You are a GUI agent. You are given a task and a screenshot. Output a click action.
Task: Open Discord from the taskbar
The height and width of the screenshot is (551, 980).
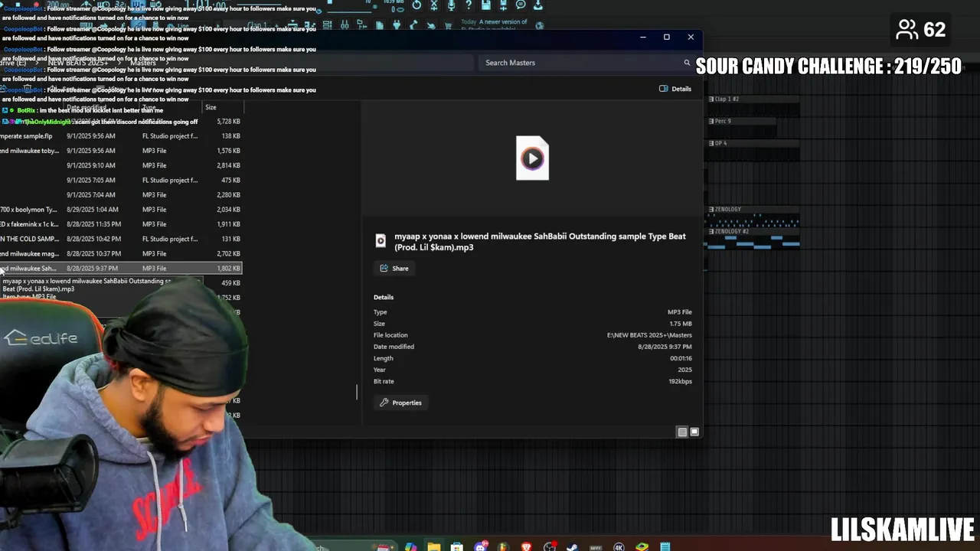[x=481, y=546]
